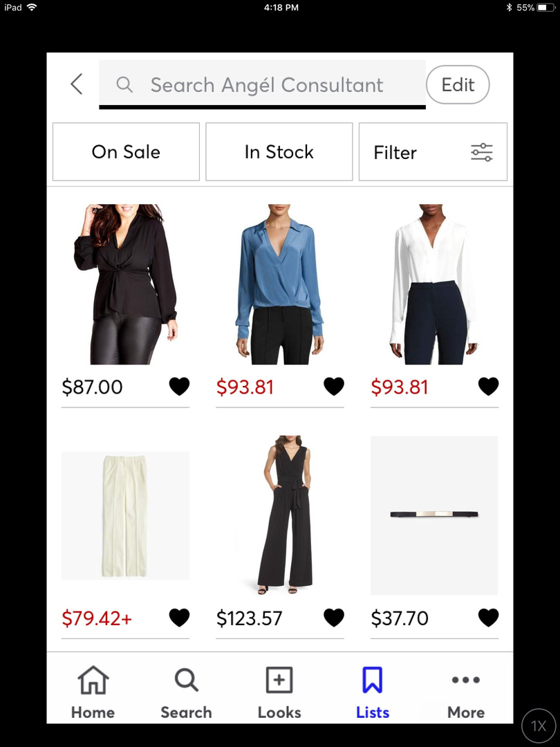Expand the Filter options
Viewport: 560px width, 747px height.
[x=433, y=152]
